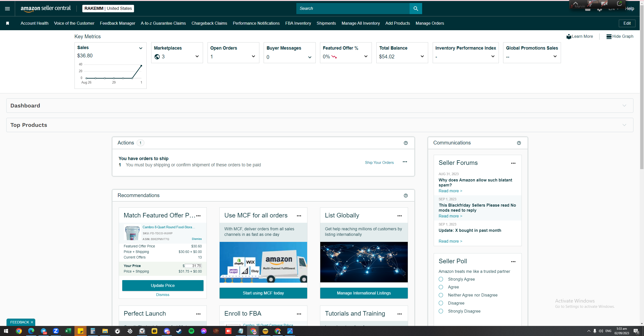Open Excel from the taskbar

tap(68, 331)
